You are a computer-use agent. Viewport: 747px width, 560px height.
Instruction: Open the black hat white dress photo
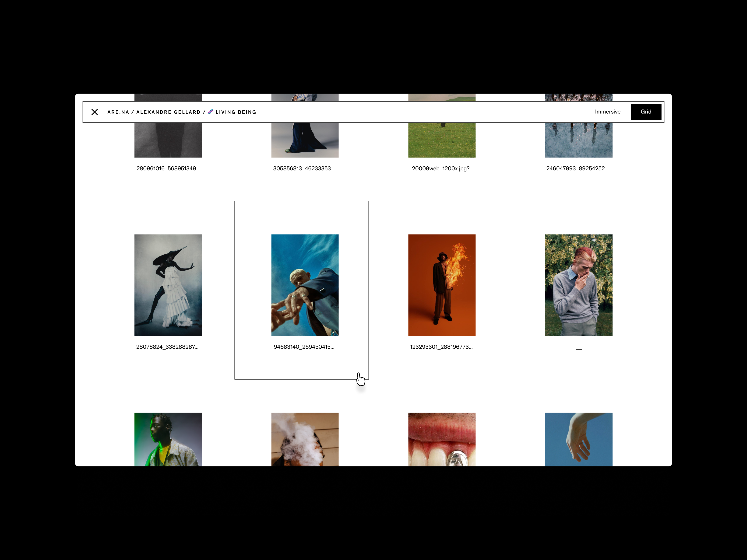168,285
